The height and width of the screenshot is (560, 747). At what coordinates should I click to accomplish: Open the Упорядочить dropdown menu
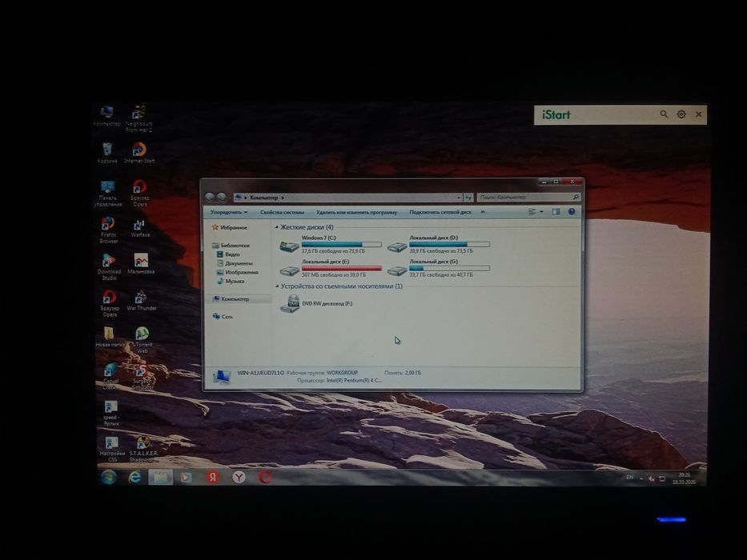coord(229,212)
